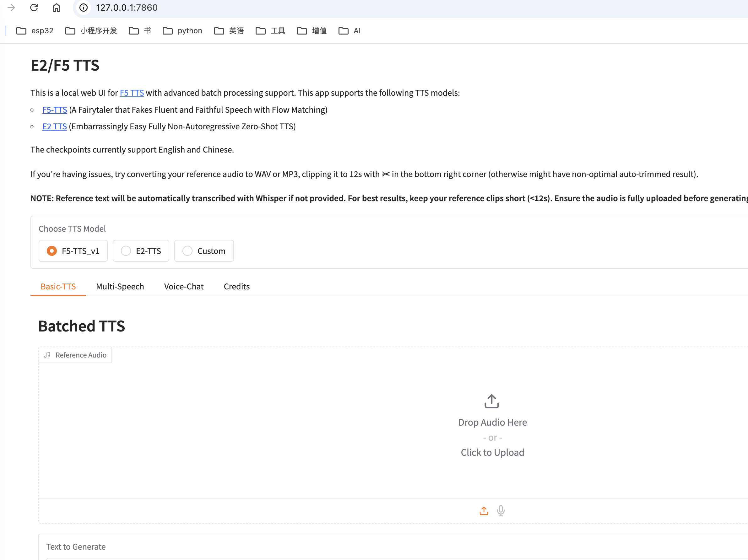
Task: Click the orange upload source icon
Action: pyautogui.click(x=484, y=511)
